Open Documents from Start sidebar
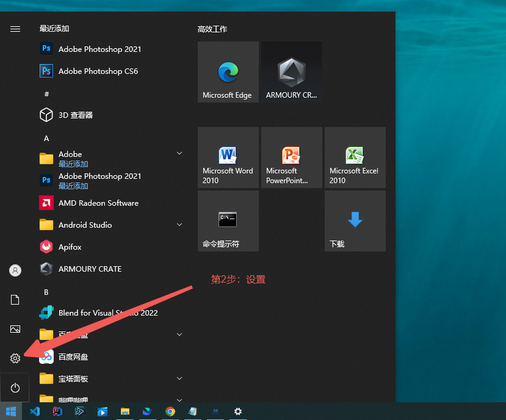Screen dimensions: 506x420 [x=15, y=300]
